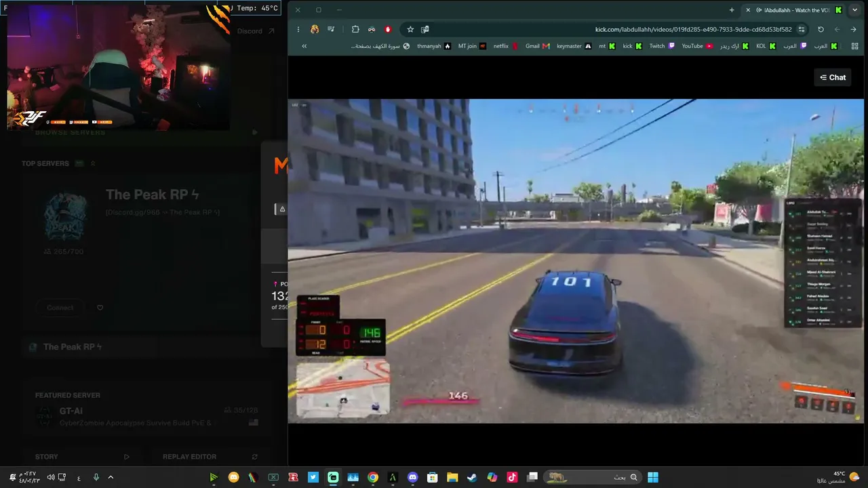Open the Replay Editor
Image resolution: width=868 pixels, height=488 pixels.
210,457
